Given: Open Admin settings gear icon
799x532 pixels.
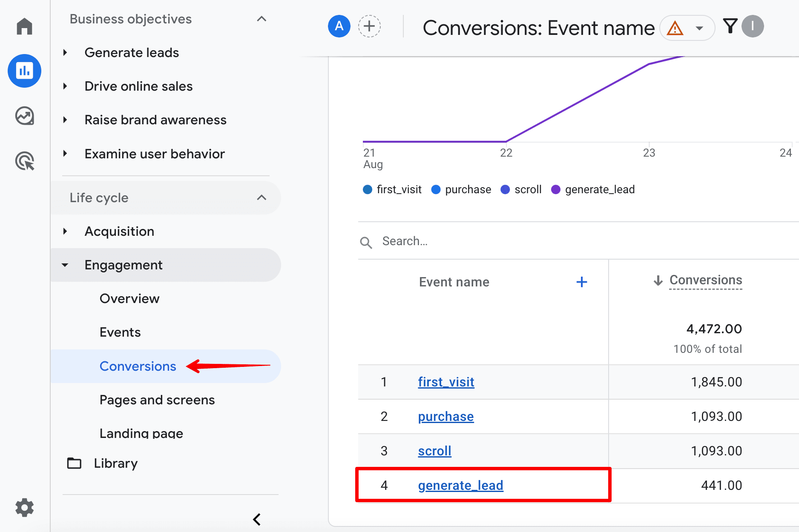Looking at the screenshot, I should (24, 507).
